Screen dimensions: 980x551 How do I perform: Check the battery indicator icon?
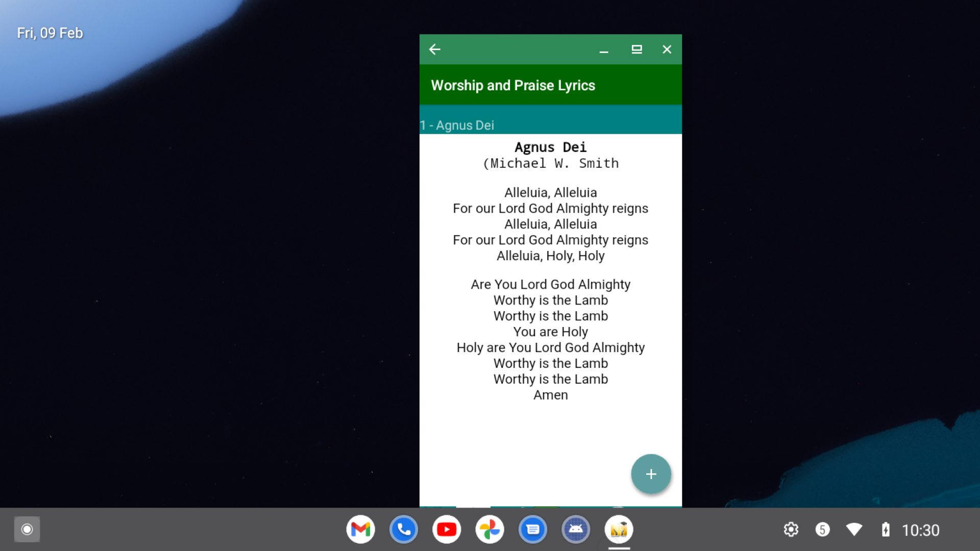(x=886, y=530)
